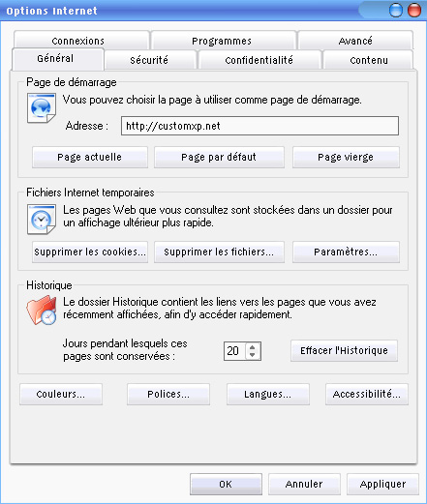Set home to Page vierge
Screen dimensions: 427x504
click(346, 157)
